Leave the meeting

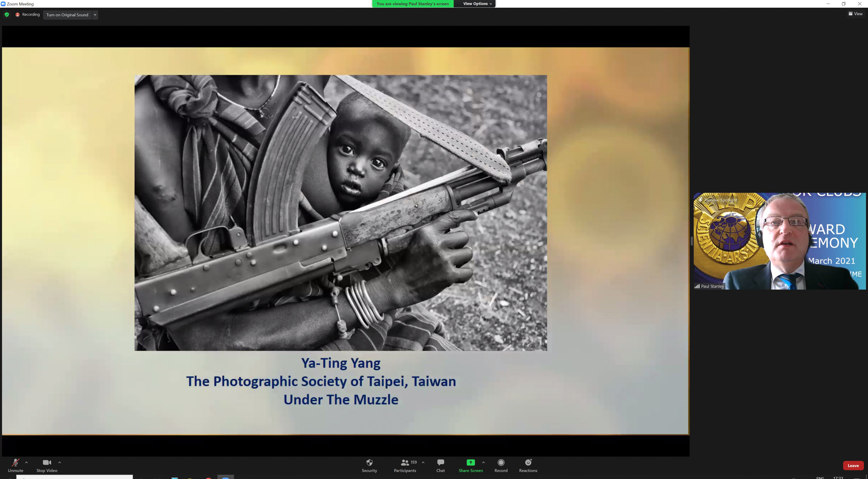point(853,466)
